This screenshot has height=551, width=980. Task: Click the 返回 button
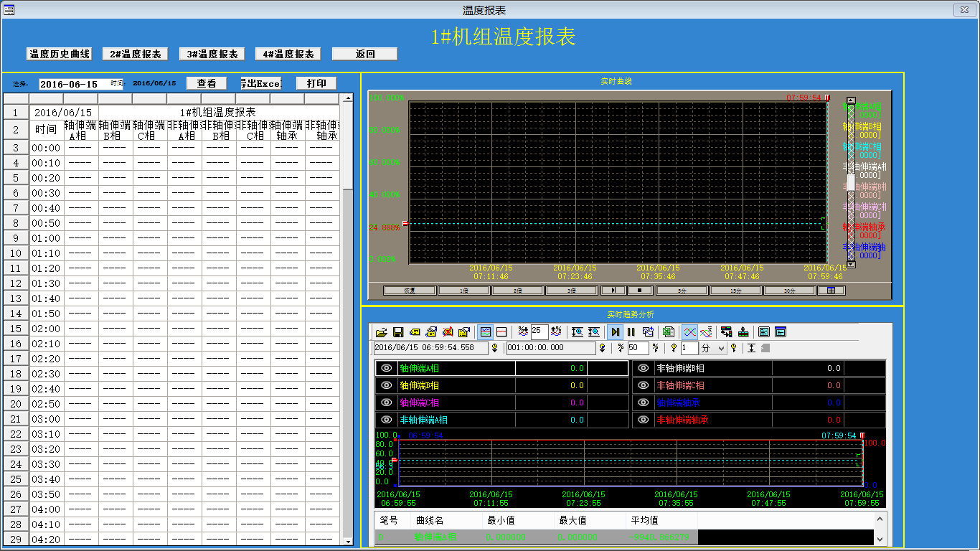click(x=364, y=54)
